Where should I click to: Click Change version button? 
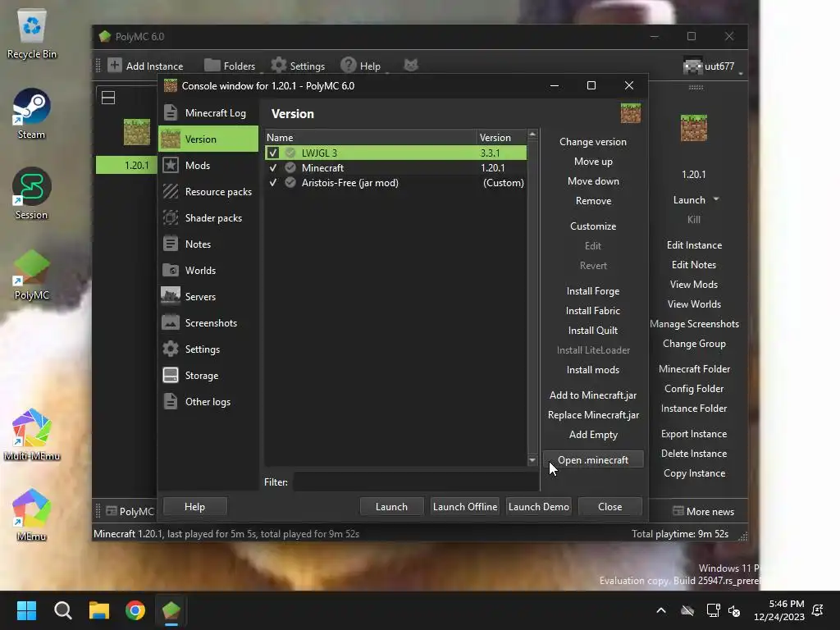pos(593,142)
